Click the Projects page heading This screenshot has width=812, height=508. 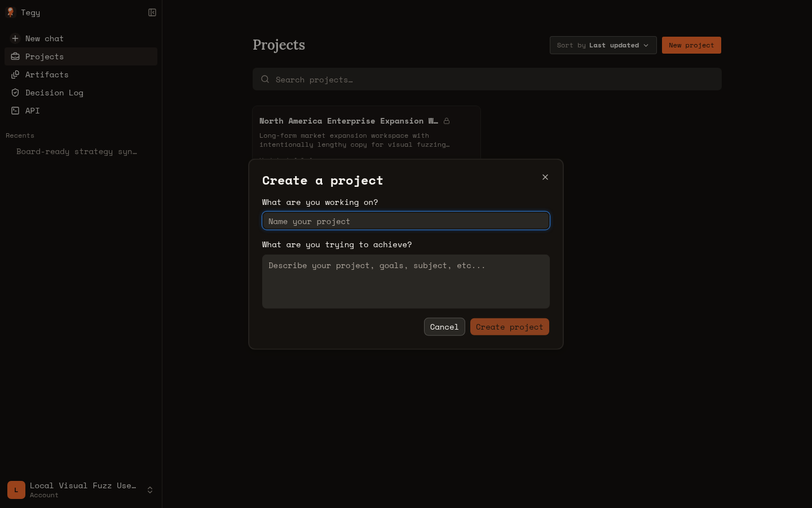279,45
